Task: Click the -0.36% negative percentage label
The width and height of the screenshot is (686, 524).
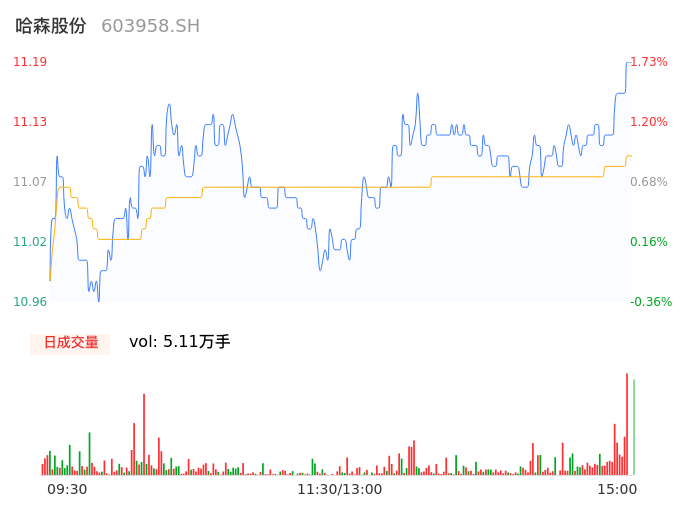Action: click(x=649, y=302)
